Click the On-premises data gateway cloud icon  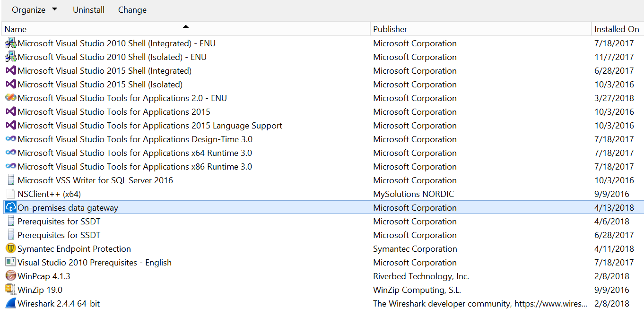point(10,208)
